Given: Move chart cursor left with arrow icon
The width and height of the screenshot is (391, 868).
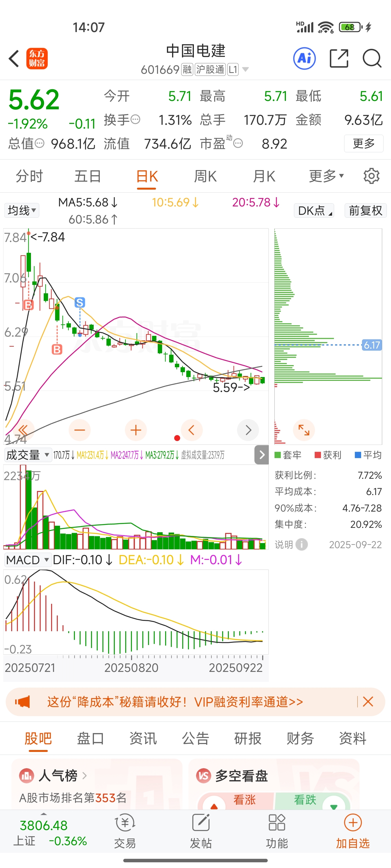Looking at the screenshot, I should pos(192,430).
